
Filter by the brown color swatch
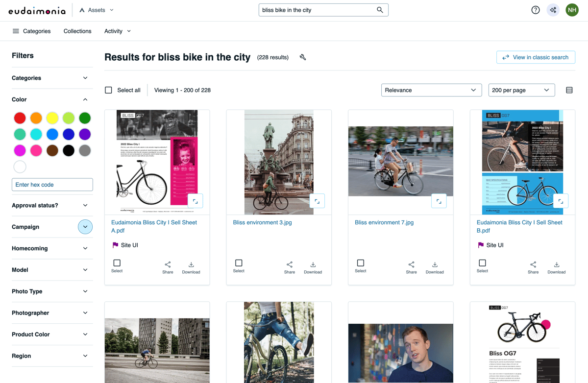(x=52, y=150)
